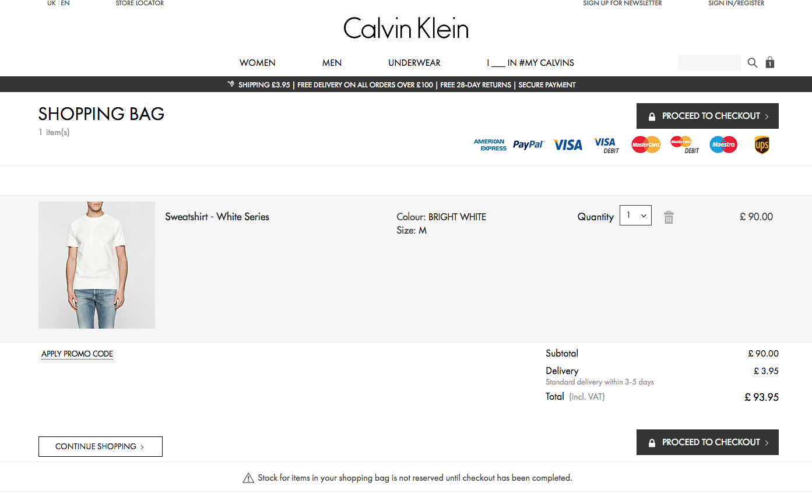812x504 pixels.
Task: Click SIGN IN/REGISTER
Action: (736, 3)
